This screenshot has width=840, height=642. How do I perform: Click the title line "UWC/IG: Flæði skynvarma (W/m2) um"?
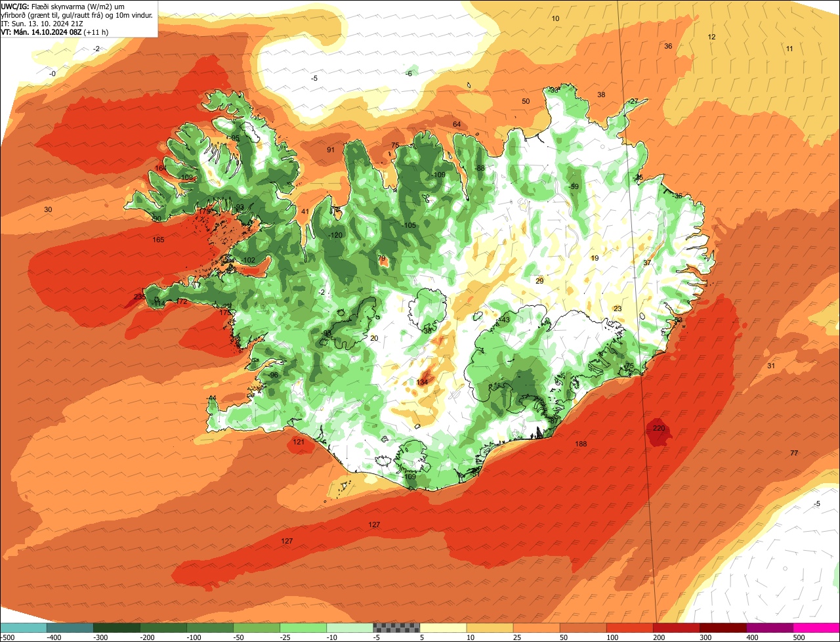pos(63,6)
